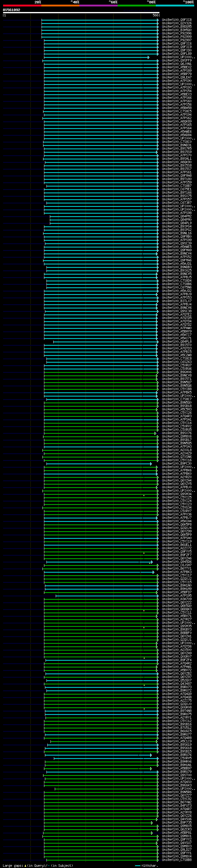Viewport: 197px width, 868px height.
Task: Select the label UniRef100_A7PBJ0
Action: tap(176, 487)
